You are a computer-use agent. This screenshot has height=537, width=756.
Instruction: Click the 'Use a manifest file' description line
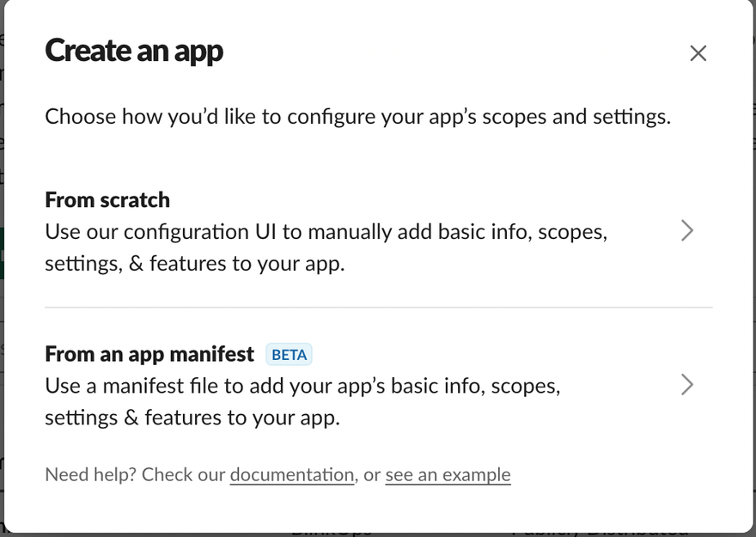302,386
